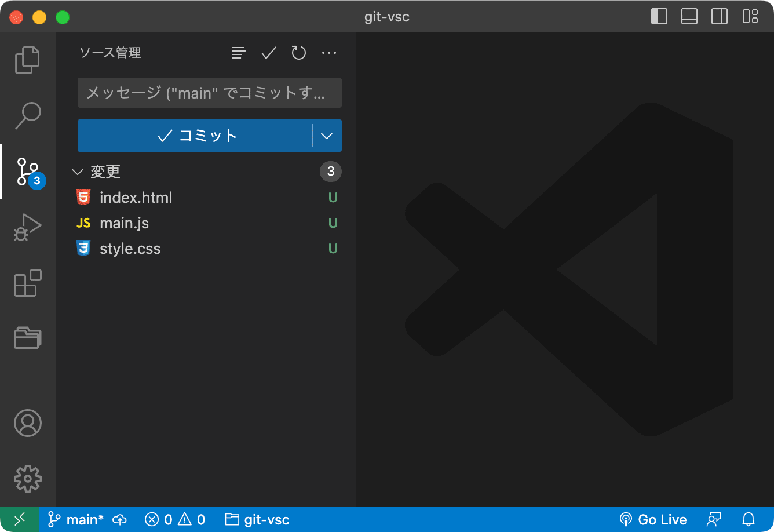Click the checkmark commit icon in header

pyautogui.click(x=269, y=53)
